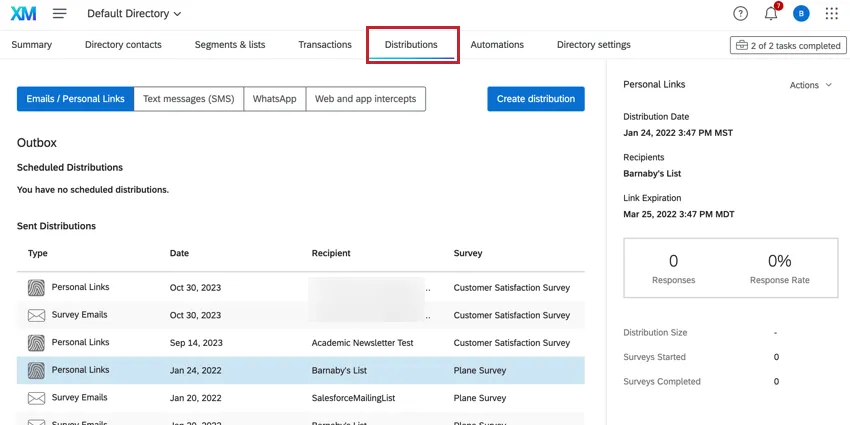Select the Emails / Personal Links button
This screenshot has height=425, width=850.
(75, 99)
